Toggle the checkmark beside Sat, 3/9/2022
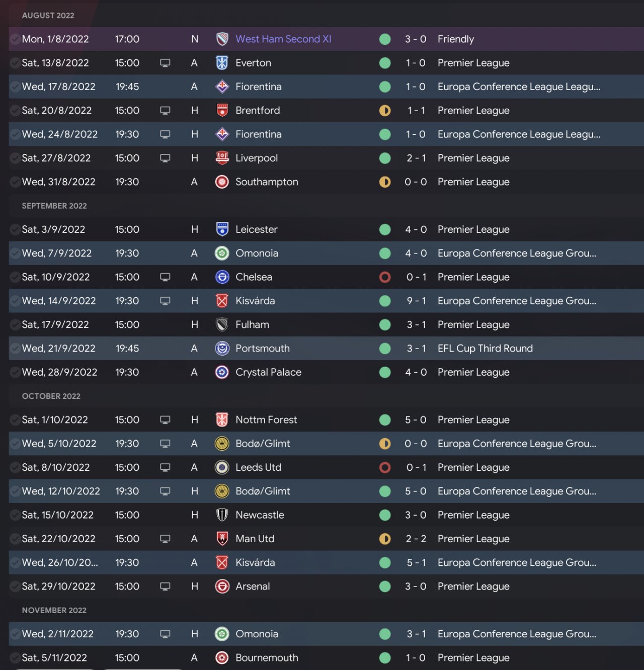The height and width of the screenshot is (670, 644). coord(15,230)
